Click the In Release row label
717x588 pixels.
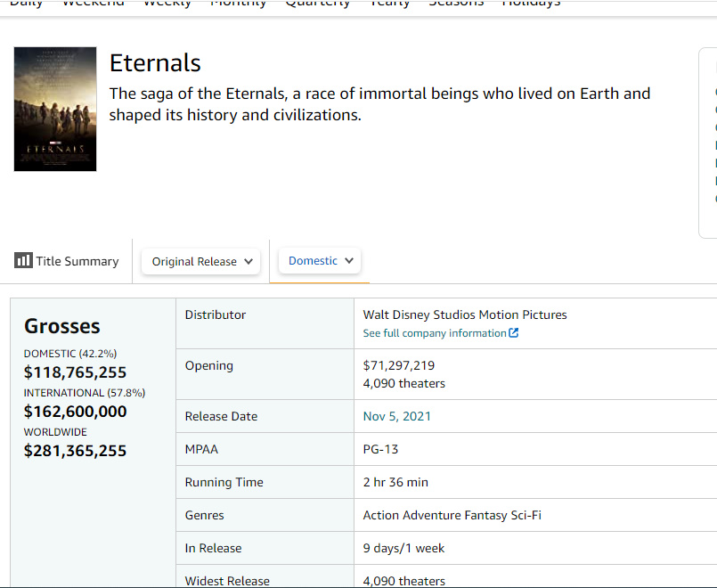coord(213,548)
